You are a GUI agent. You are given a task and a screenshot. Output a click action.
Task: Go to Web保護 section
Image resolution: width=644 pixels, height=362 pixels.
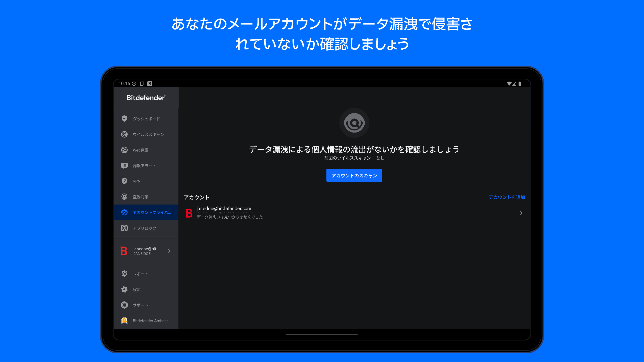click(146, 150)
